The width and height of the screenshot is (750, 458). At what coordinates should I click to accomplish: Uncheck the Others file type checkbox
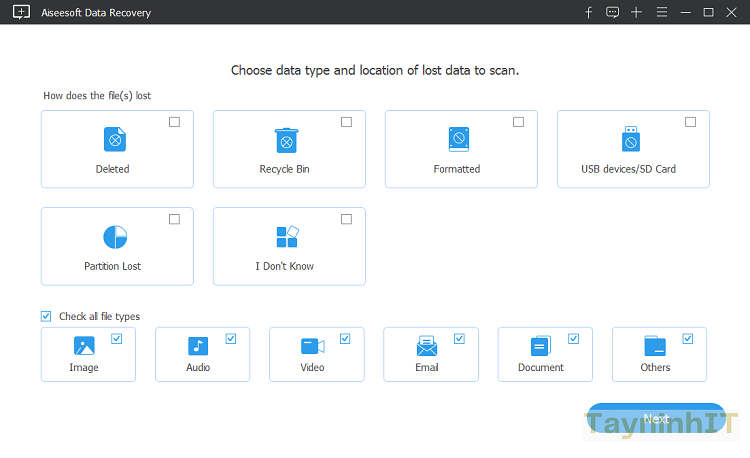(688, 339)
